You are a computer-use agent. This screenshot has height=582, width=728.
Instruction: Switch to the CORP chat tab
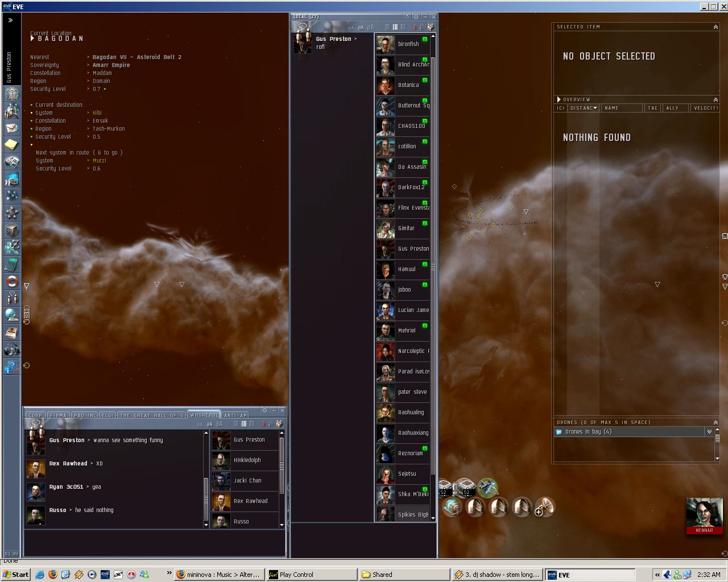click(x=35, y=415)
